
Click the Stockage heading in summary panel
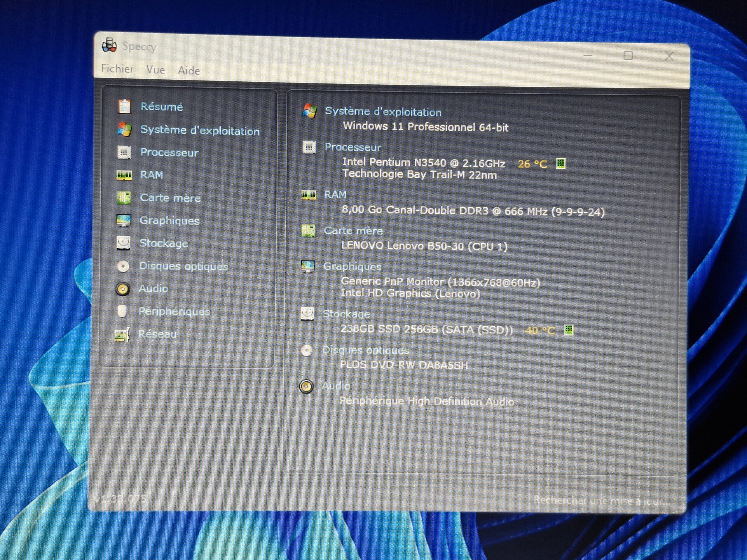pyautogui.click(x=346, y=314)
